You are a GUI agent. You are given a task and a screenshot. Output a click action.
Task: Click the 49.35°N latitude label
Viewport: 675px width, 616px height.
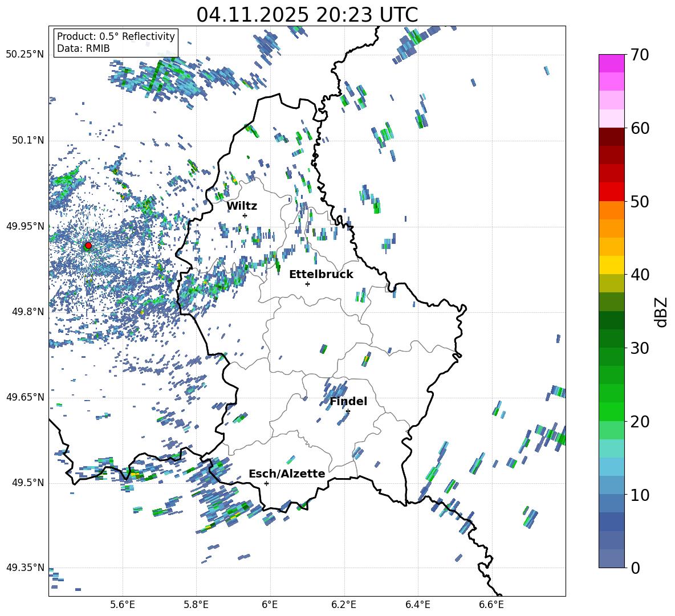pos(25,568)
